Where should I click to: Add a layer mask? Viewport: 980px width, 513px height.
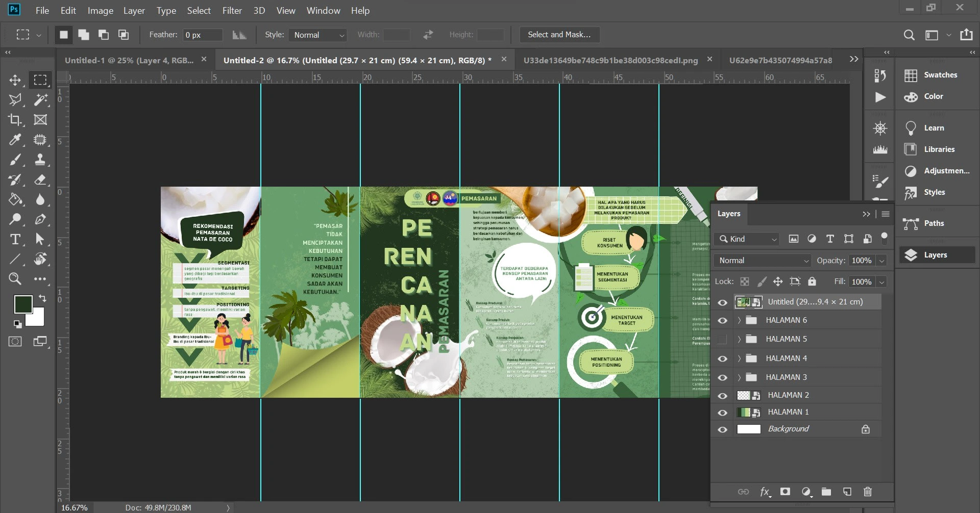tap(785, 492)
